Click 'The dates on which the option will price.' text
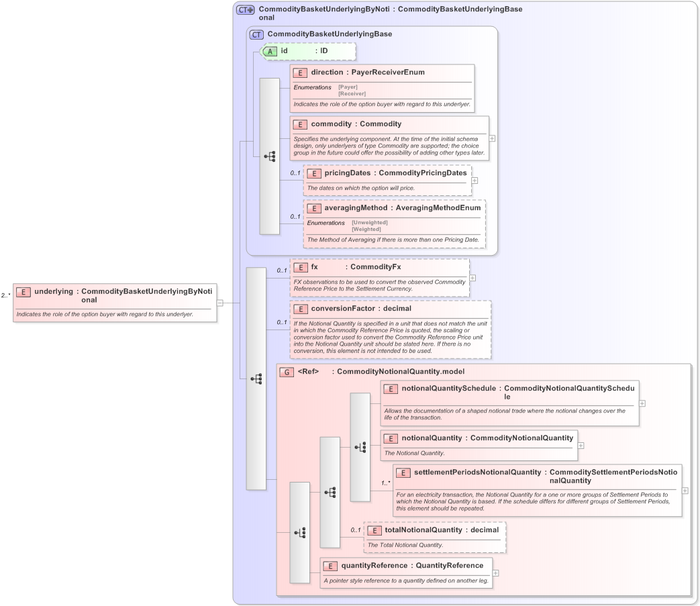 360,188
